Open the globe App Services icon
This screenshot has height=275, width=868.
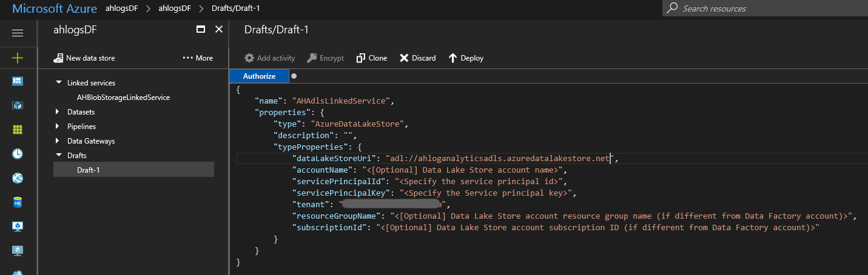coord(18,178)
